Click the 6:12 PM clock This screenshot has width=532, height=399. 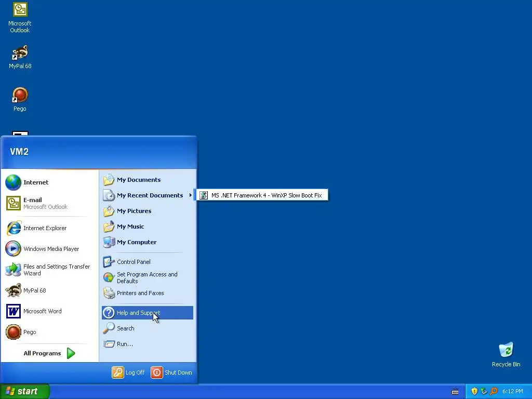513,391
